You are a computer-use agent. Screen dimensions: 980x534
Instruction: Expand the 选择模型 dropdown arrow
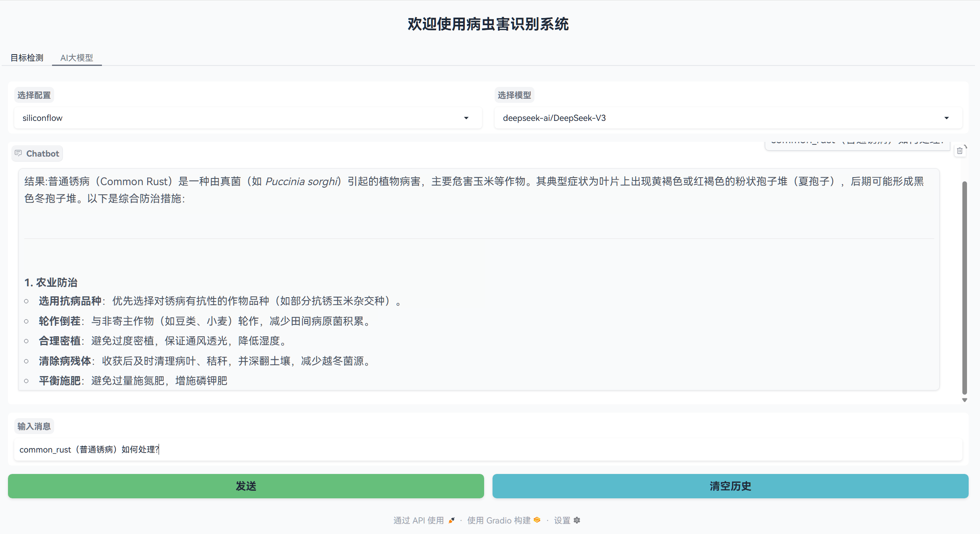click(x=946, y=118)
